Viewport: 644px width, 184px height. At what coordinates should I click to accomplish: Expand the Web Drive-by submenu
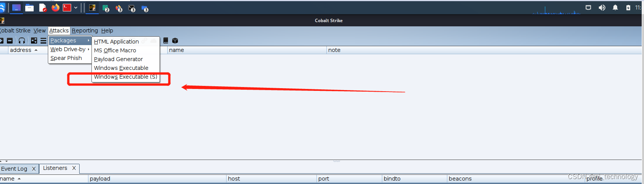(70, 49)
